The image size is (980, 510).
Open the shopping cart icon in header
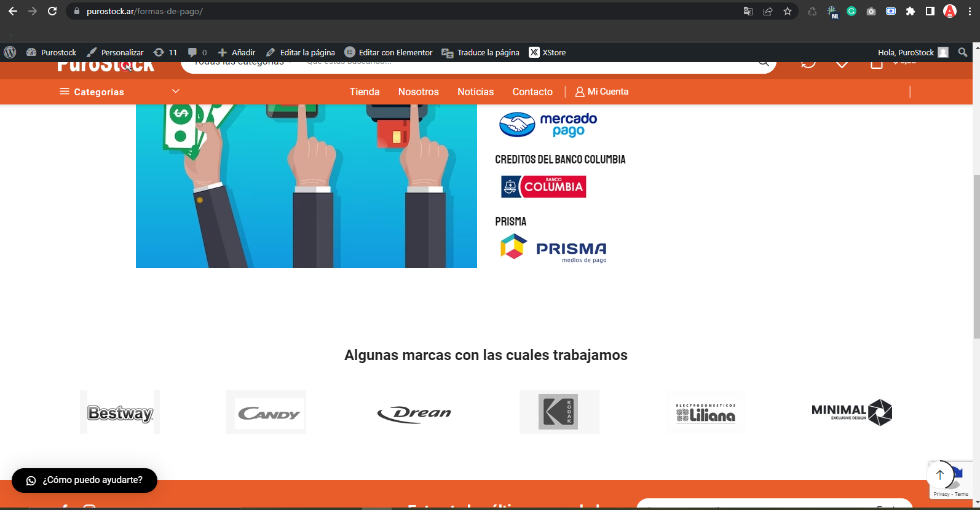[877, 64]
